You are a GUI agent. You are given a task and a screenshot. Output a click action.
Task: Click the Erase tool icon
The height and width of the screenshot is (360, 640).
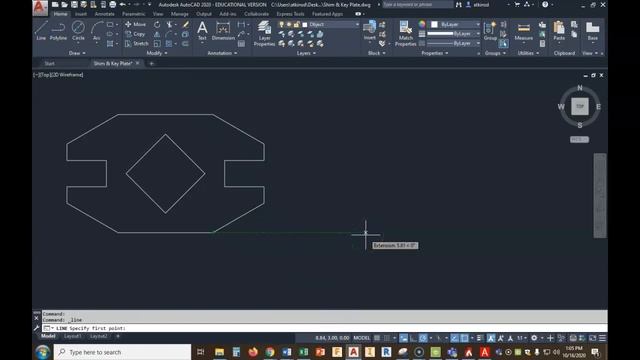coord(186,24)
